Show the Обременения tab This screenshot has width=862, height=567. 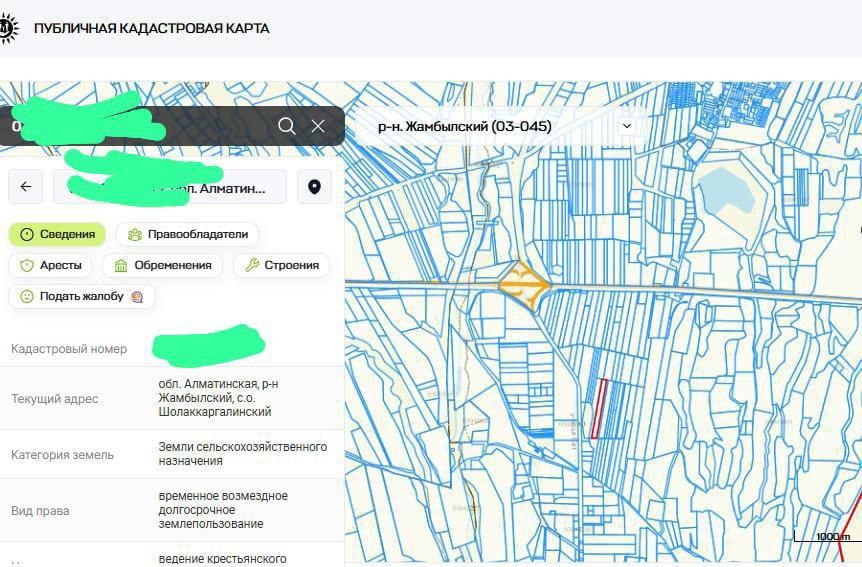coord(162,265)
